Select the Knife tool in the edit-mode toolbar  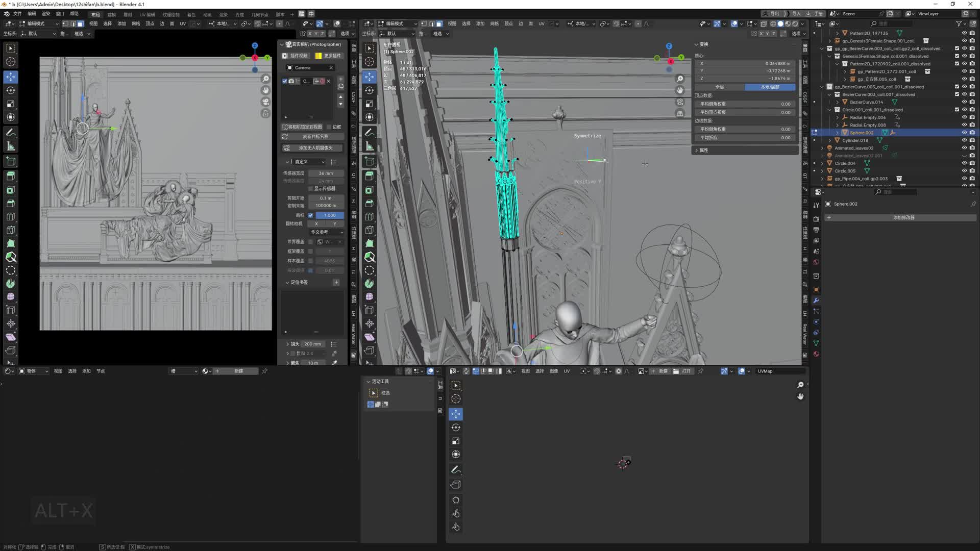(370, 258)
